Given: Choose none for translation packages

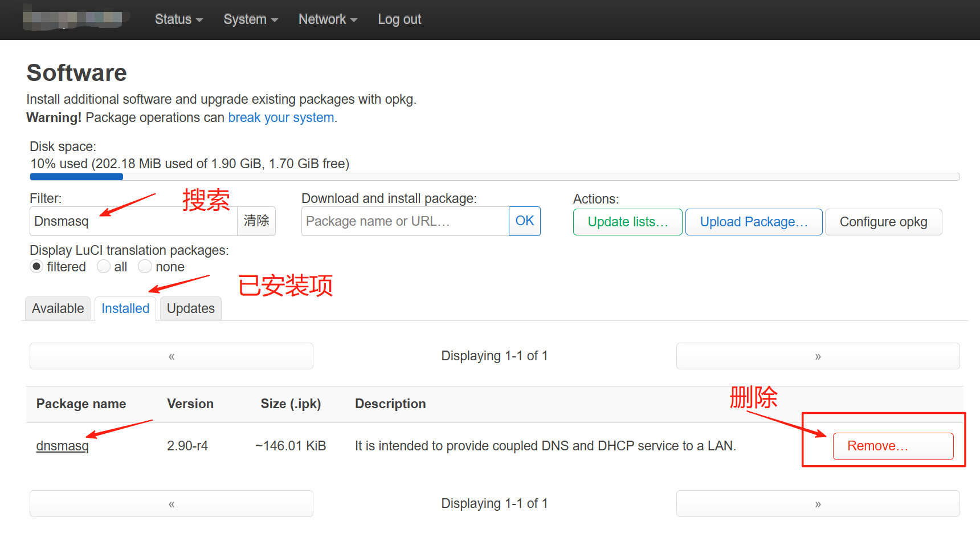Looking at the screenshot, I should pos(145,267).
